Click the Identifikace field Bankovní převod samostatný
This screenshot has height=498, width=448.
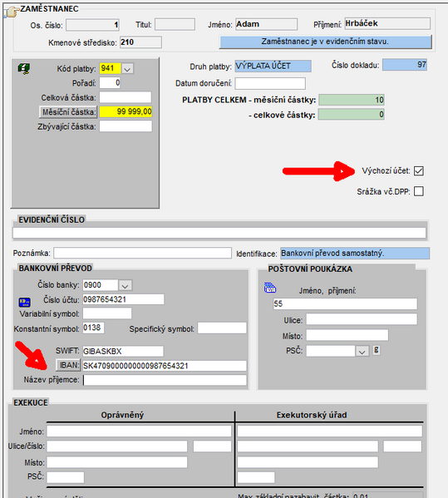click(355, 254)
